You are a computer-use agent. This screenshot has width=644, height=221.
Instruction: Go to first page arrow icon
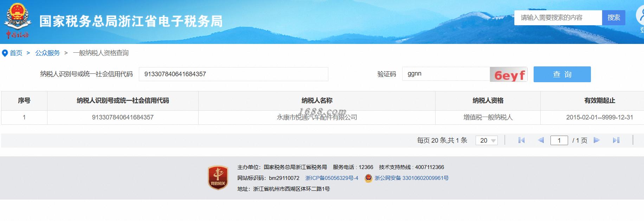pos(521,140)
